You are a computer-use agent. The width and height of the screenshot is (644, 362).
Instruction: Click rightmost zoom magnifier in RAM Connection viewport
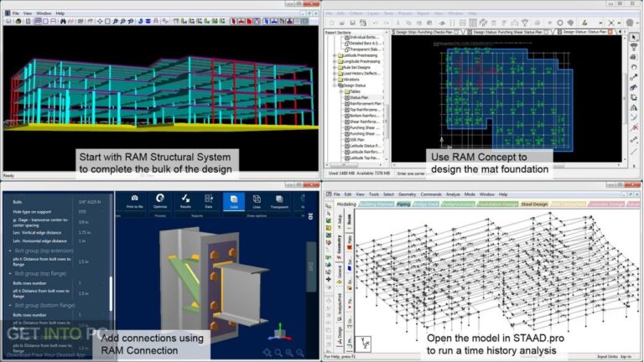click(300, 353)
